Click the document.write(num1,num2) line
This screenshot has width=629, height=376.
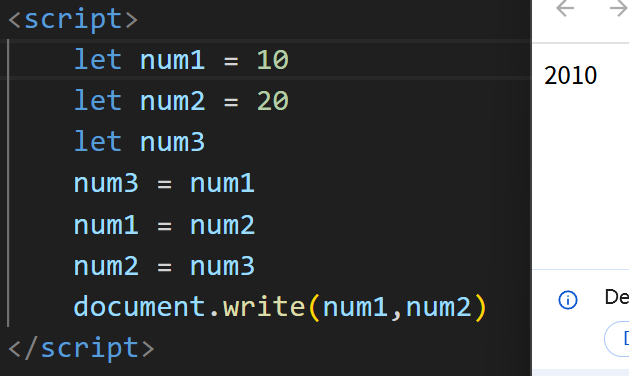[x=280, y=307]
